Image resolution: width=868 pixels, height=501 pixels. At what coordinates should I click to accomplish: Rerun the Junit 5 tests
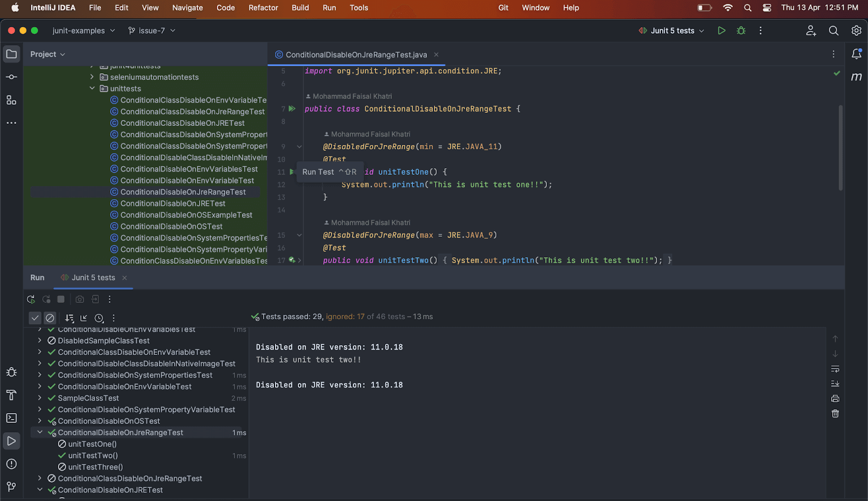[31, 300]
